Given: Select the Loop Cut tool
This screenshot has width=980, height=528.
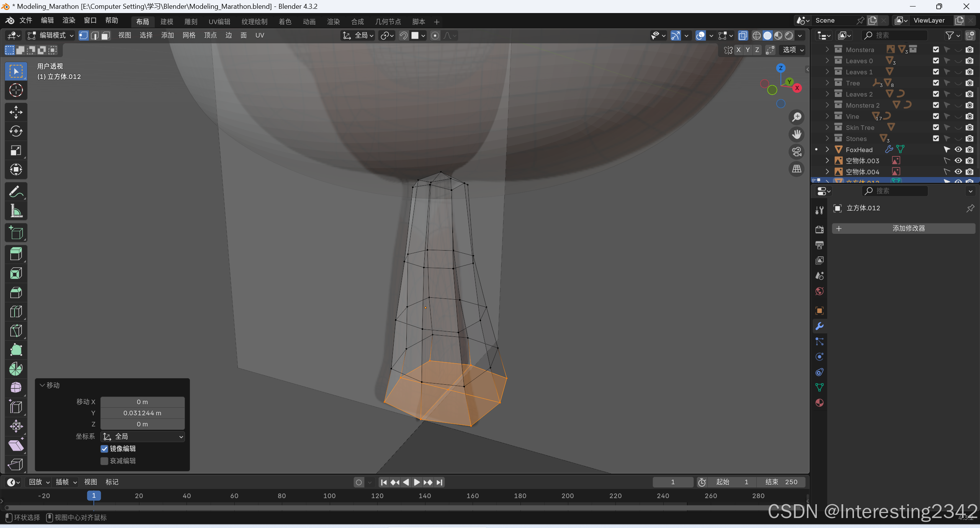Looking at the screenshot, I should (x=16, y=312).
